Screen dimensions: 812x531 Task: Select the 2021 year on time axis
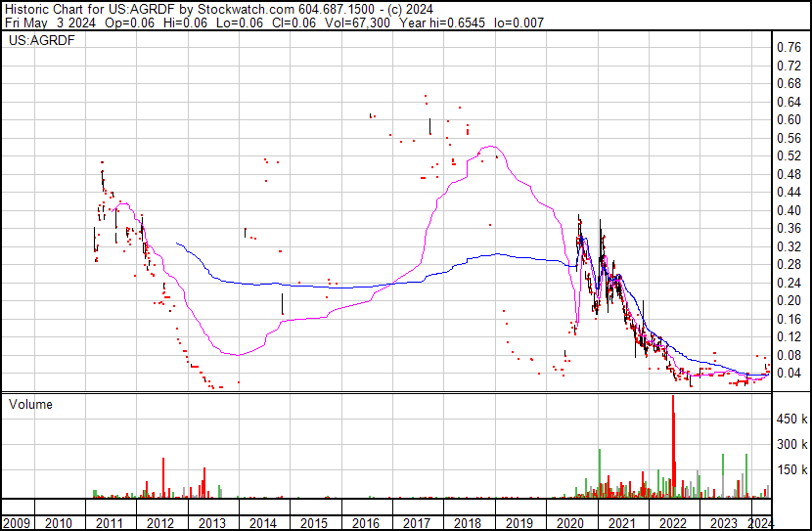click(621, 524)
